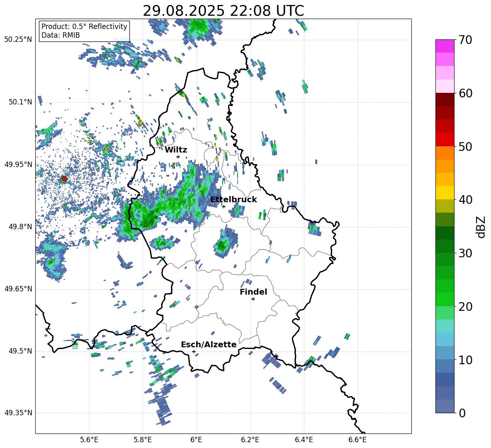Click the orange colorbar segment below 50
Image resolution: width=491 pixels, height=448 pixels.
pos(445,153)
